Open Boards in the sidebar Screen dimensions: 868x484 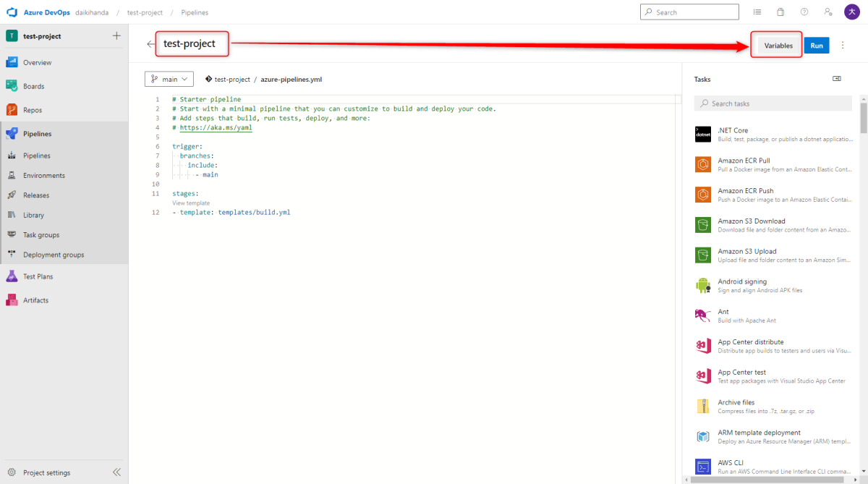click(x=64, y=86)
